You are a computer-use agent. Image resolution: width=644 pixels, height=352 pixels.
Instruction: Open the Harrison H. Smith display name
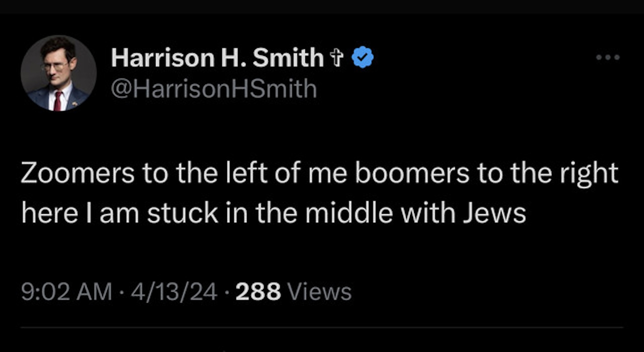217,57
